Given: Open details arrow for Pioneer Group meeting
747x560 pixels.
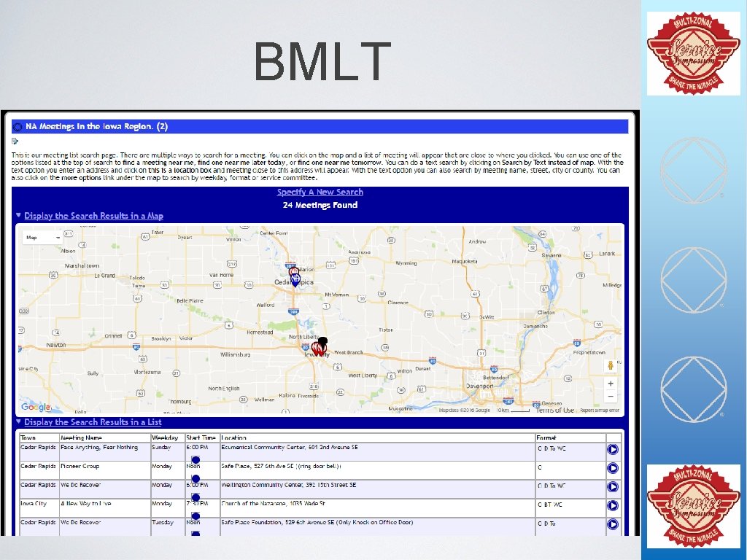Looking at the screenshot, I should pos(613,468).
